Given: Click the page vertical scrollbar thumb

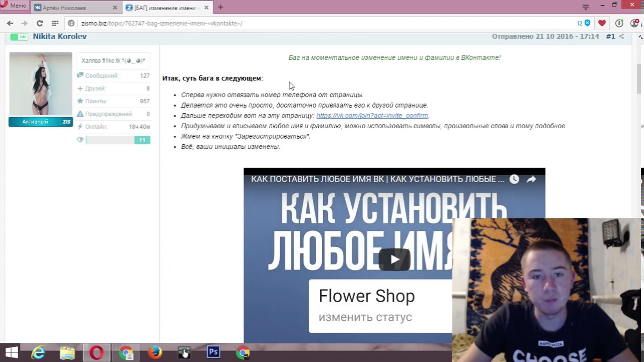Looking at the screenshot, I should [639, 79].
